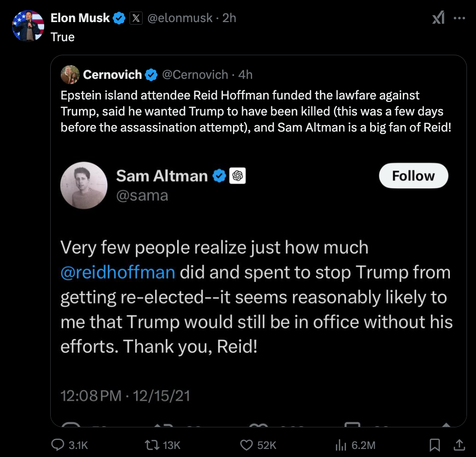Click Elon Musk's profile avatar
The image size is (476, 457).
[x=28, y=25]
